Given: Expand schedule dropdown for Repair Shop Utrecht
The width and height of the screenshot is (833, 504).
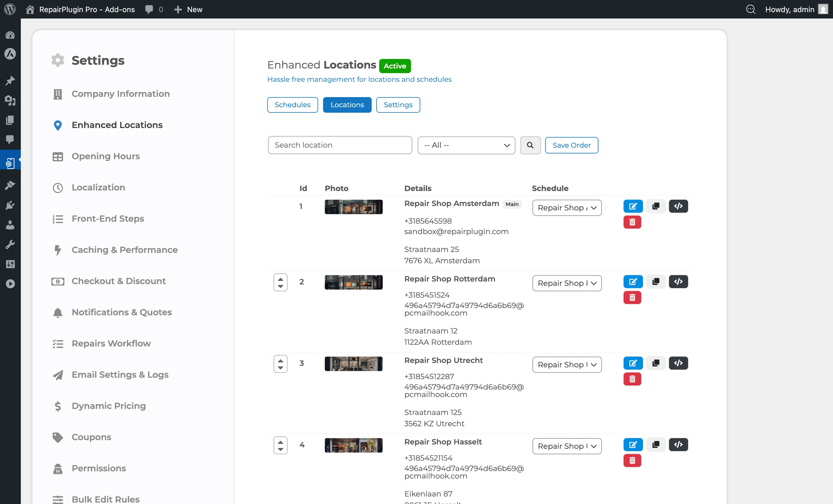Looking at the screenshot, I should pos(567,364).
